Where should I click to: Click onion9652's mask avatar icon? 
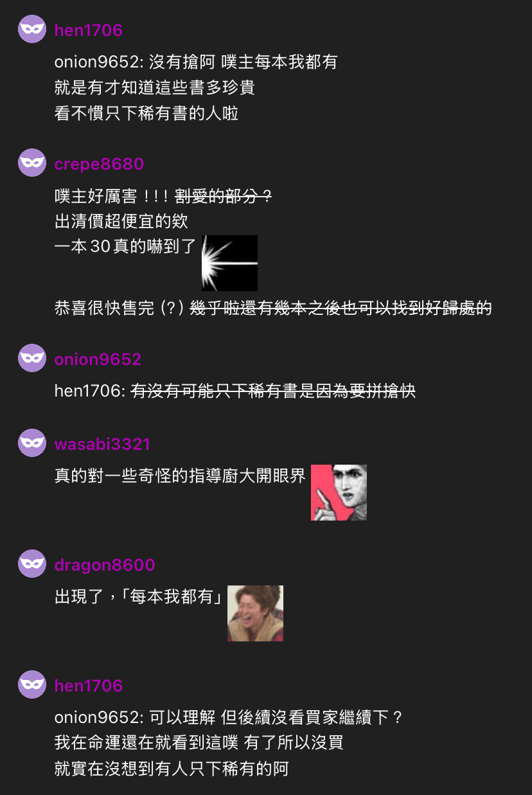coord(32,358)
